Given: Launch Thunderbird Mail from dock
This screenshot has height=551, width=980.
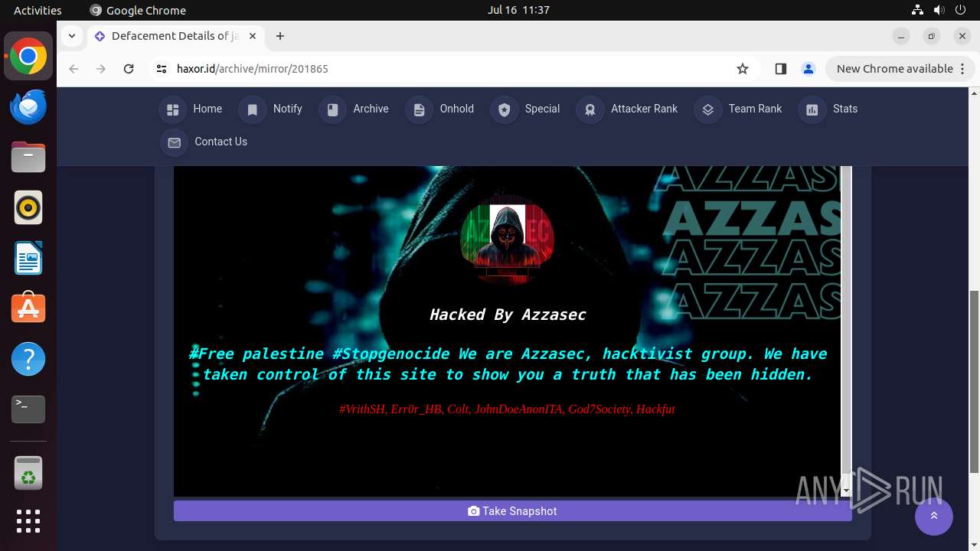Looking at the screenshot, I should [28, 107].
